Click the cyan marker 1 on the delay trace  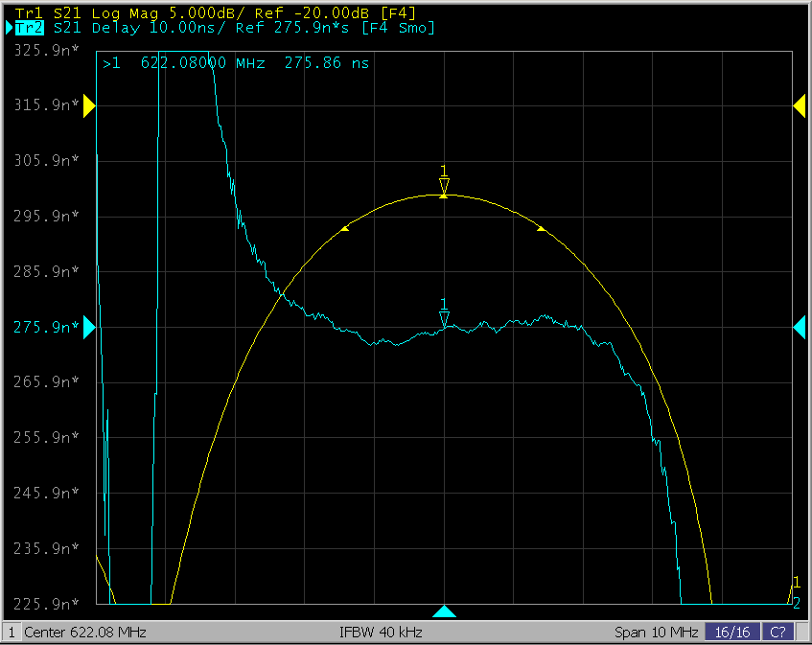point(443,318)
